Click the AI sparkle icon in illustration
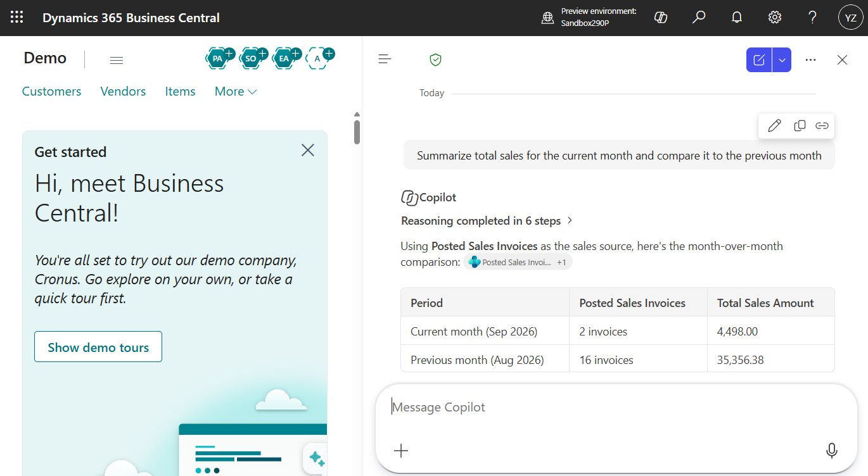868x476 pixels. pyautogui.click(x=316, y=459)
